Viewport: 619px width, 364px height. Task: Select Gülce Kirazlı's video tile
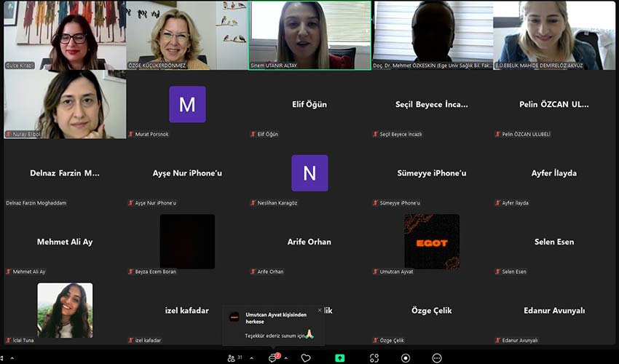coord(65,36)
